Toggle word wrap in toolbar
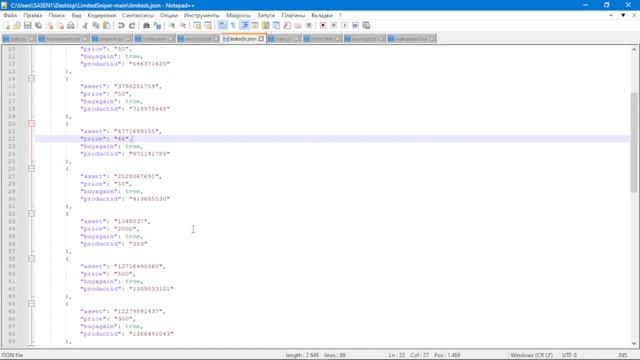Viewport: 640px width, 360px height. [x=222, y=25]
